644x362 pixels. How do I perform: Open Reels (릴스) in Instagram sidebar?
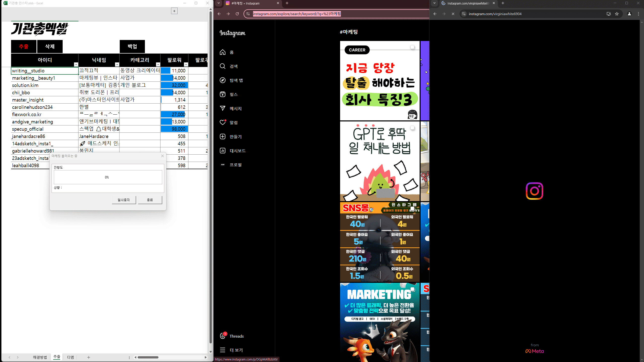point(229,95)
